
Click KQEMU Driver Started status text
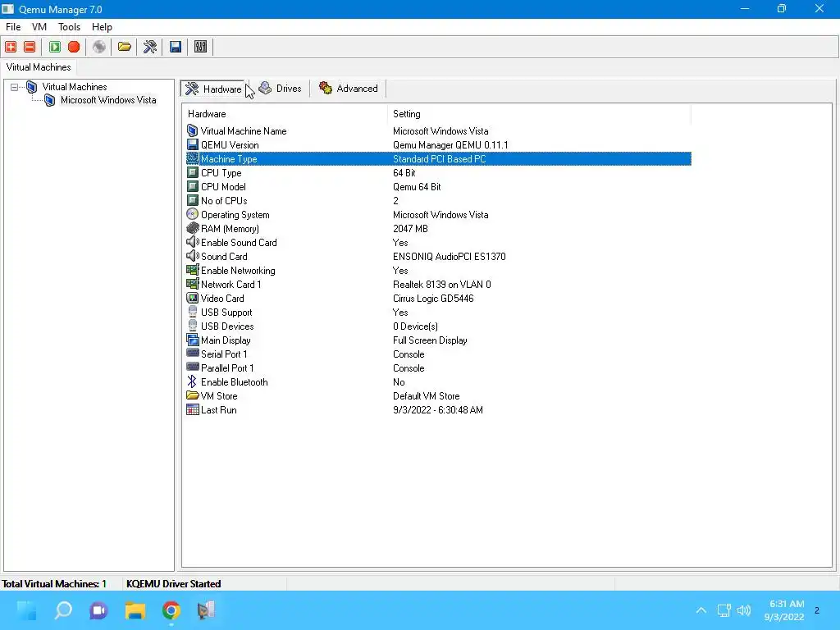[x=174, y=583]
